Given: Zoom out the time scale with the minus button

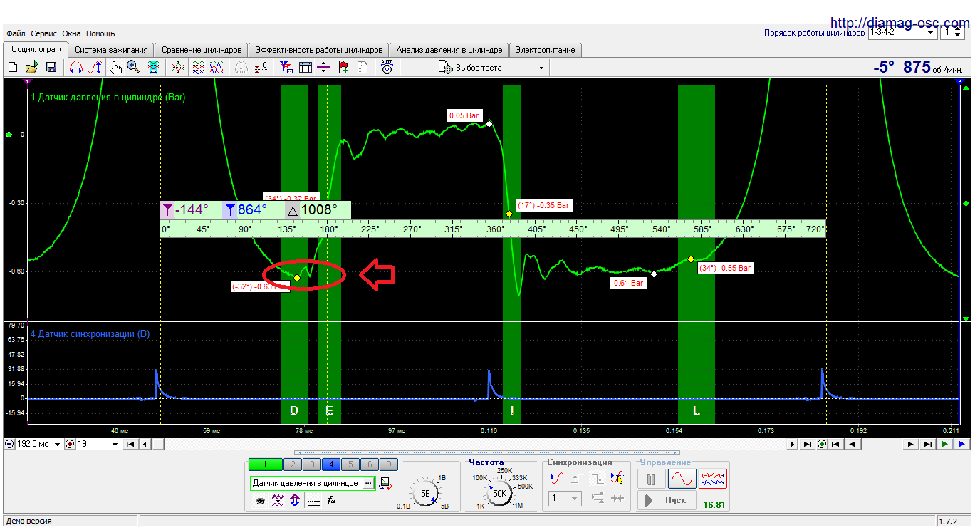Looking at the screenshot, I should [x=9, y=444].
